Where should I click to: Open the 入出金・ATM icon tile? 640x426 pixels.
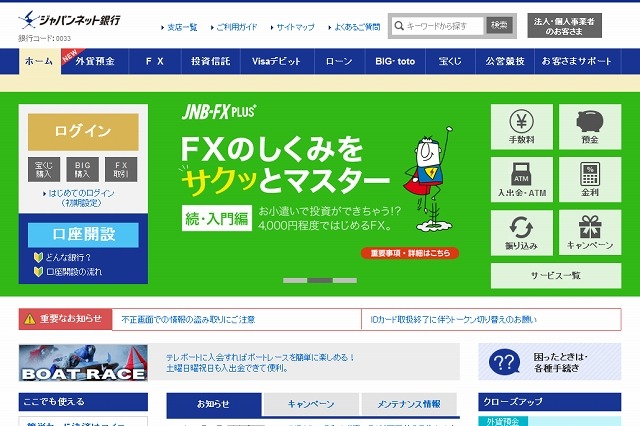click(x=522, y=180)
